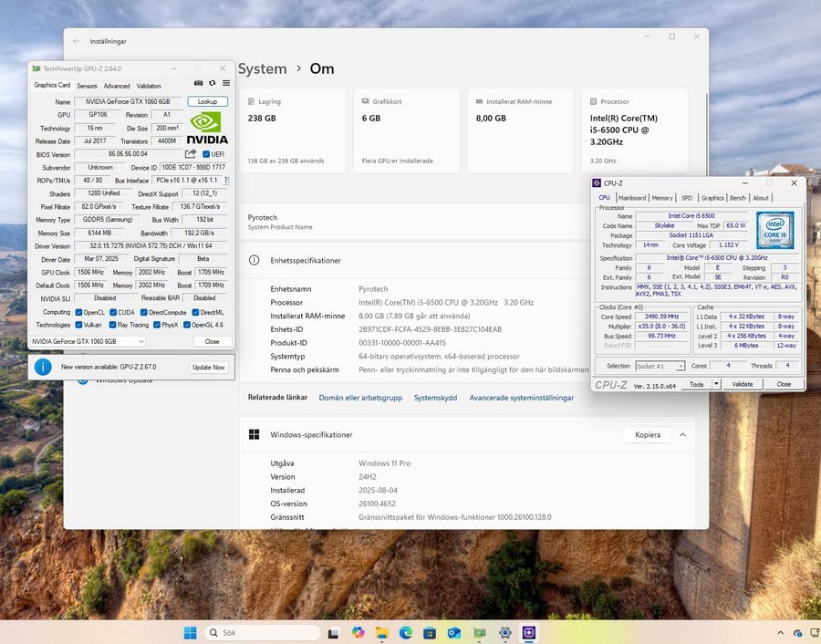
Task: Toggle the Ray Tracing checkbox
Action: pos(112,325)
